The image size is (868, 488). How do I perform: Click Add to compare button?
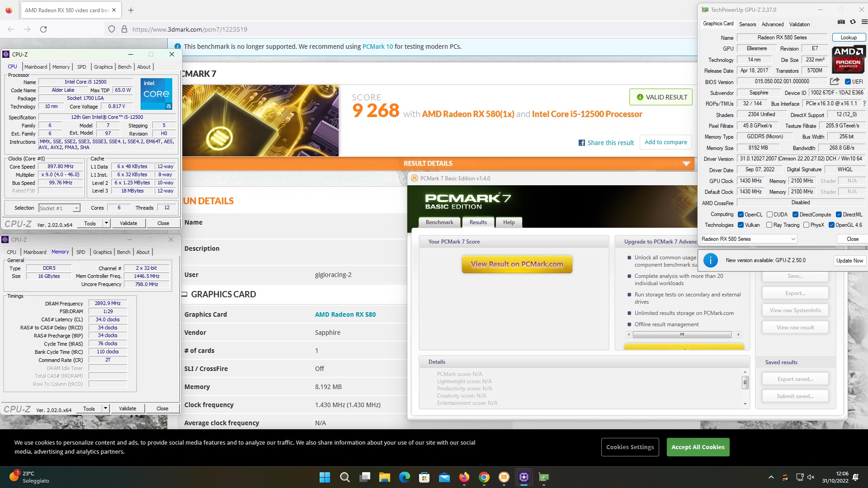[665, 142]
